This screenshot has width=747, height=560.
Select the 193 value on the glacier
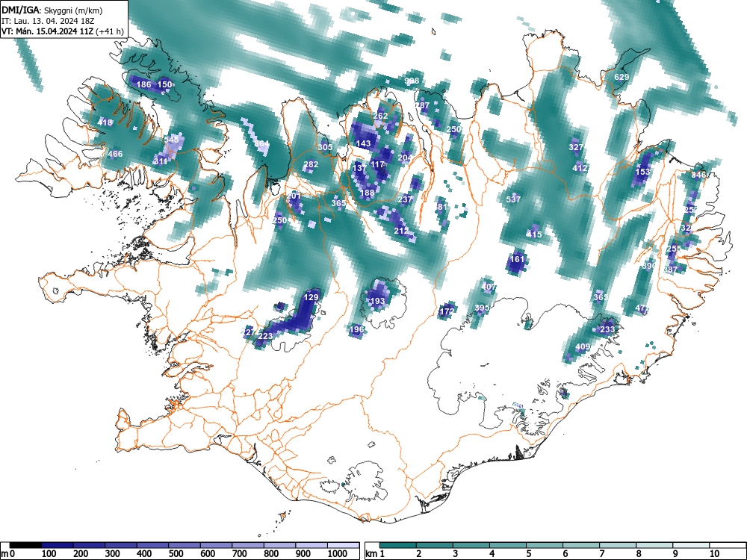tap(377, 301)
